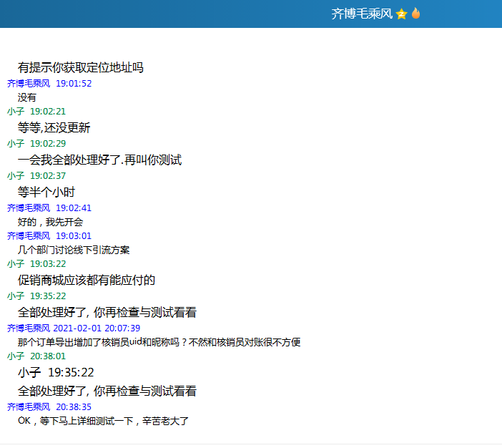Click the final message OK，等下马上详细测试一下

[x=103, y=421]
